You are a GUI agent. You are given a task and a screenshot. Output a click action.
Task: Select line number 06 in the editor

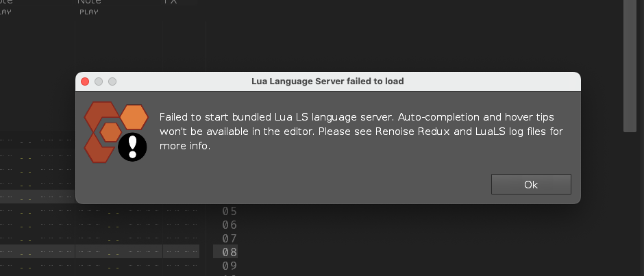230,225
